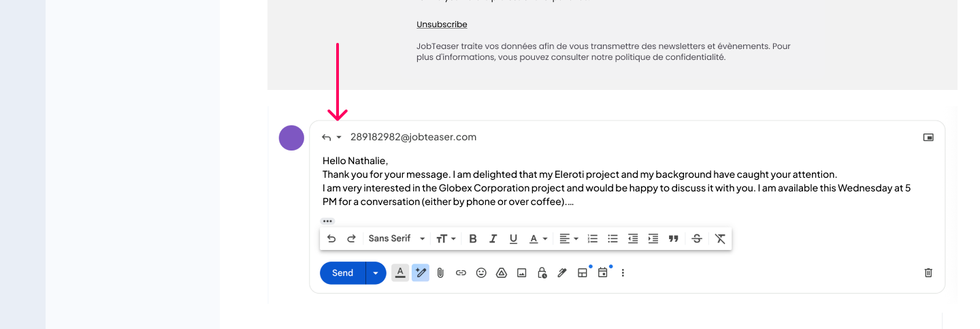The image size is (980, 329).
Task: Click the Unsubscribe link
Action: tap(442, 25)
